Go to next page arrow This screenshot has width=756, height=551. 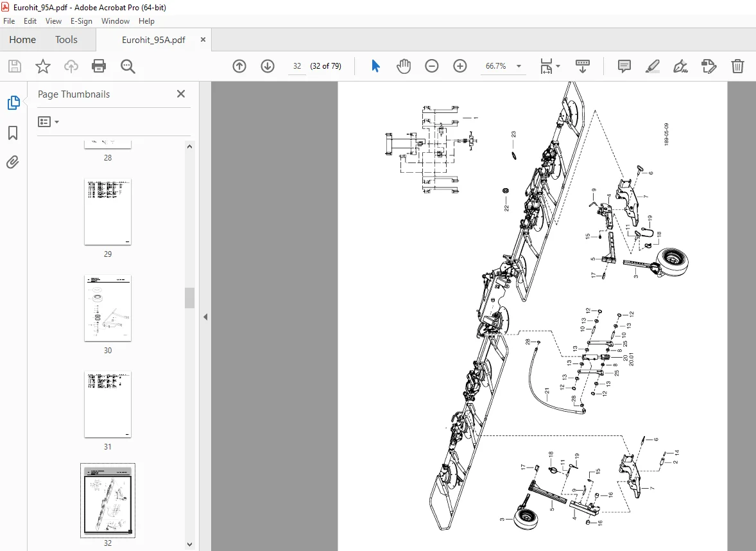tap(268, 66)
